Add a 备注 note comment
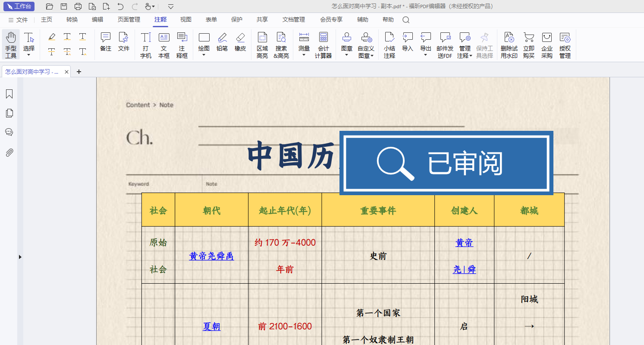The image size is (644, 345). tap(106, 42)
